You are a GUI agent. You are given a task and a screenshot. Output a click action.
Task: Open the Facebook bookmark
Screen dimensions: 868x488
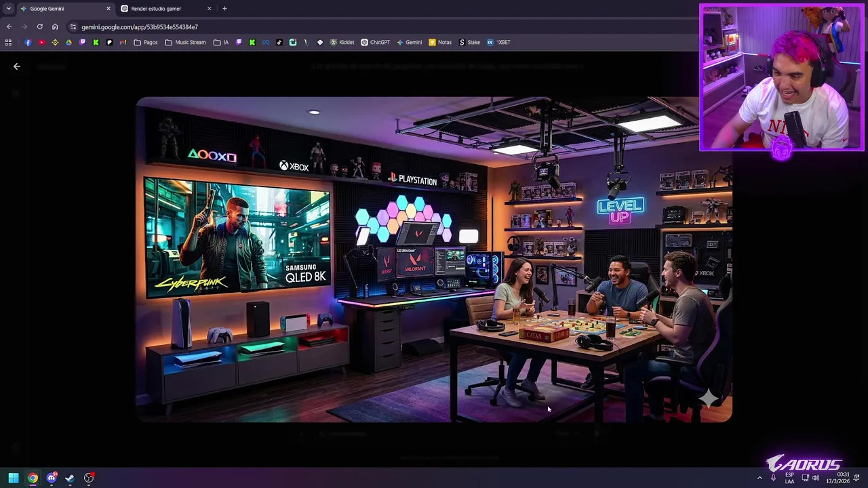click(x=28, y=42)
